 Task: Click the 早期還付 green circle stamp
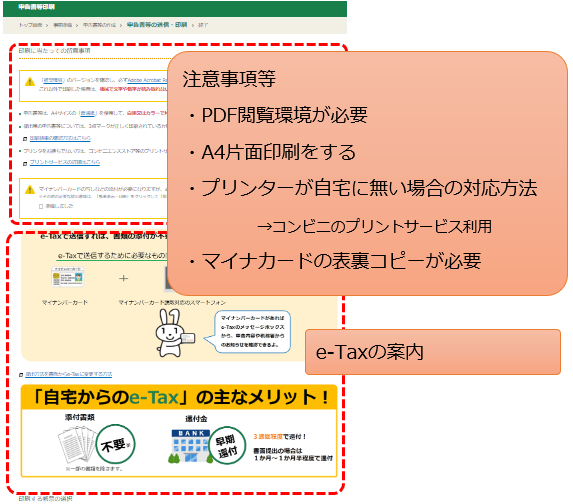[227, 446]
